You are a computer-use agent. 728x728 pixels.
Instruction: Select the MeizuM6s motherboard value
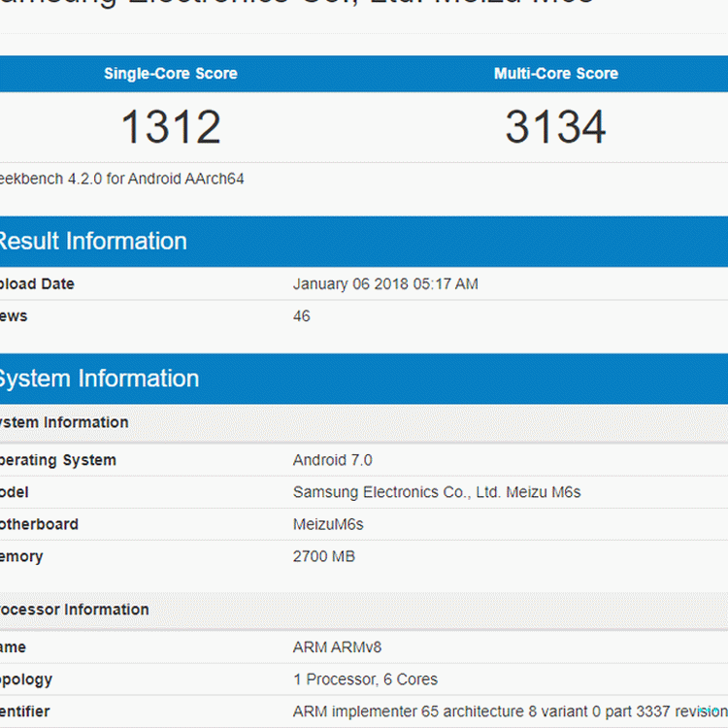pos(328,524)
